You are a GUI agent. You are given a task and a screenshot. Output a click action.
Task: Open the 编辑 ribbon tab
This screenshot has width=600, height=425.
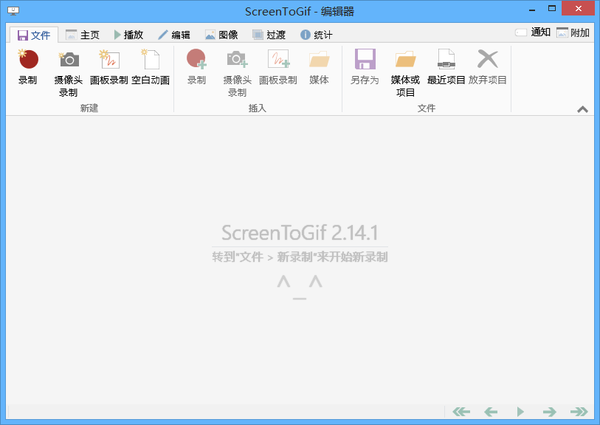point(174,35)
